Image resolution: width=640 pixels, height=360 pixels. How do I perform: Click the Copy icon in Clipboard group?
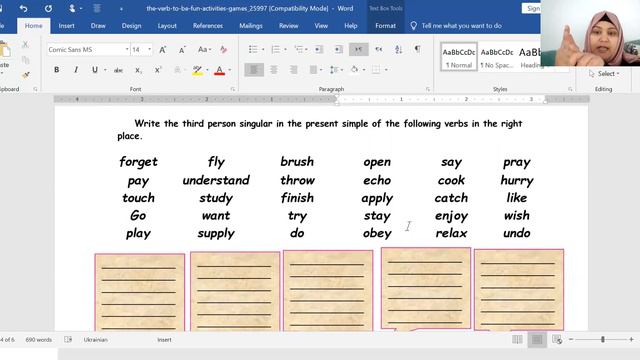pos(25,60)
